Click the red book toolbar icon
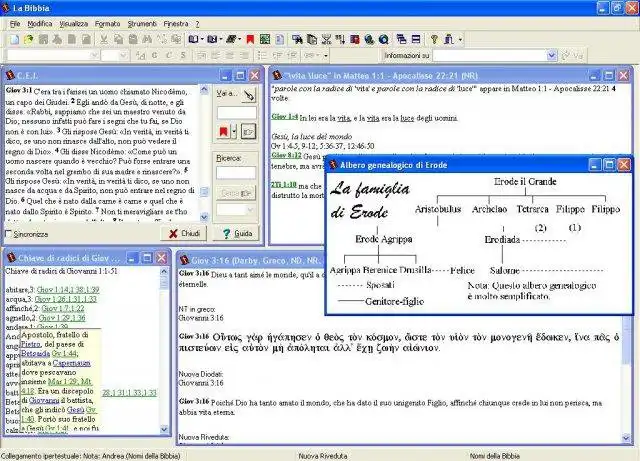 pyautogui.click(x=355, y=39)
